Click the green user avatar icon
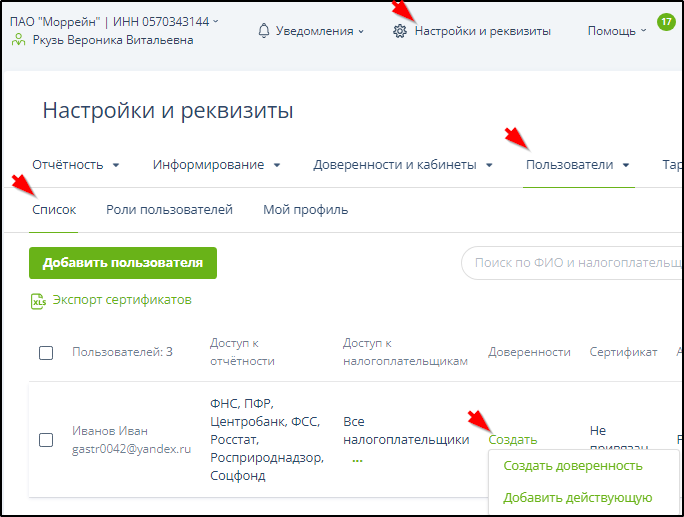Image resolution: width=684 pixels, height=517 pixels. [x=17, y=40]
